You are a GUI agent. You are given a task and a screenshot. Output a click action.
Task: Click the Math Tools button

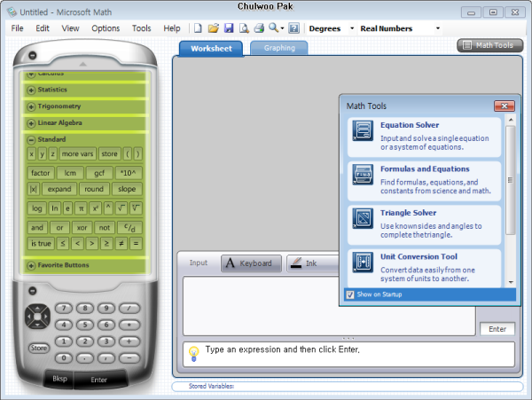tap(490, 45)
